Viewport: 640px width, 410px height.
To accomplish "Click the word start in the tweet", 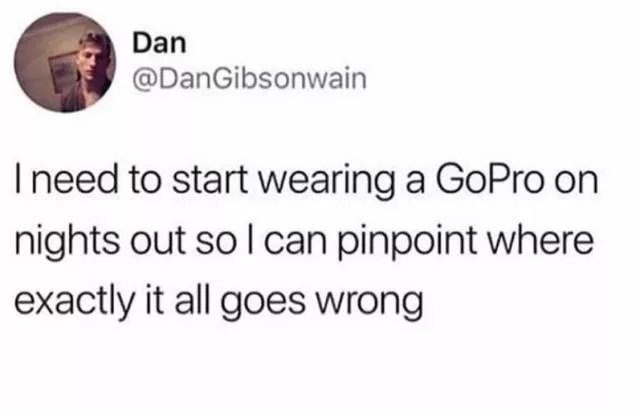I will (x=209, y=180).
